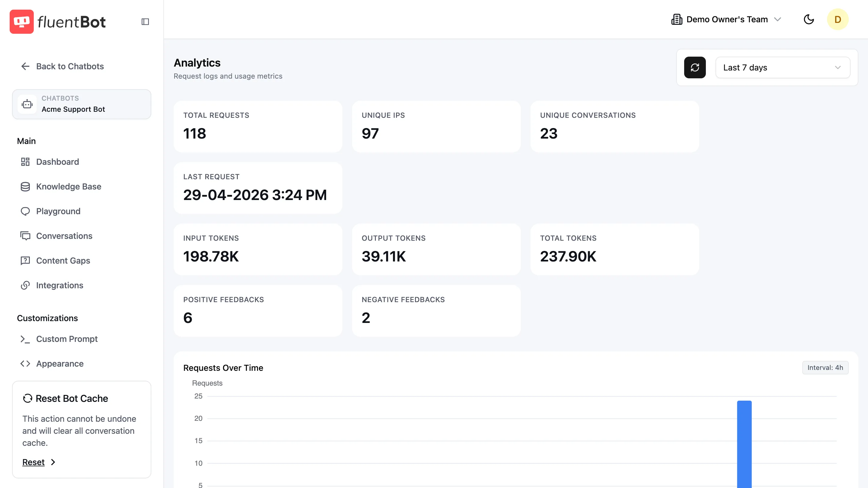Image resolution: width=868 pixels, height=488 pixels.
Task: Click the Dashboard grid icon
Action: (x=25, y=162)
